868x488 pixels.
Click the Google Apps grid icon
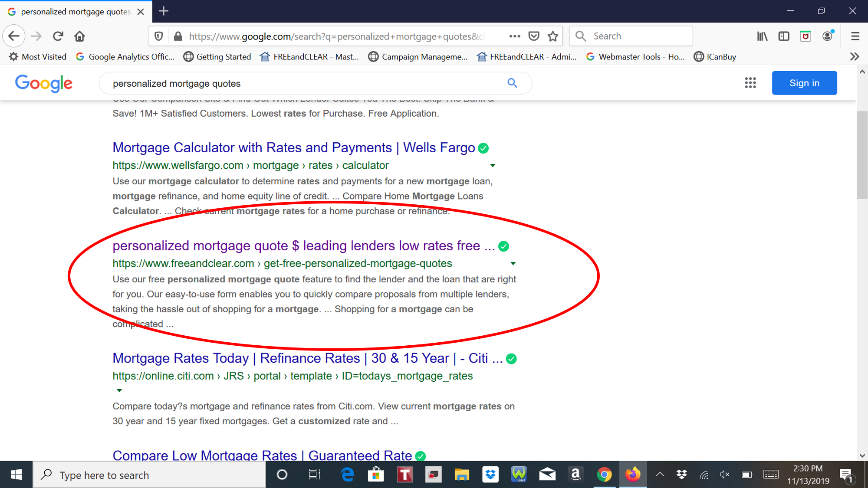pos(750,83)
